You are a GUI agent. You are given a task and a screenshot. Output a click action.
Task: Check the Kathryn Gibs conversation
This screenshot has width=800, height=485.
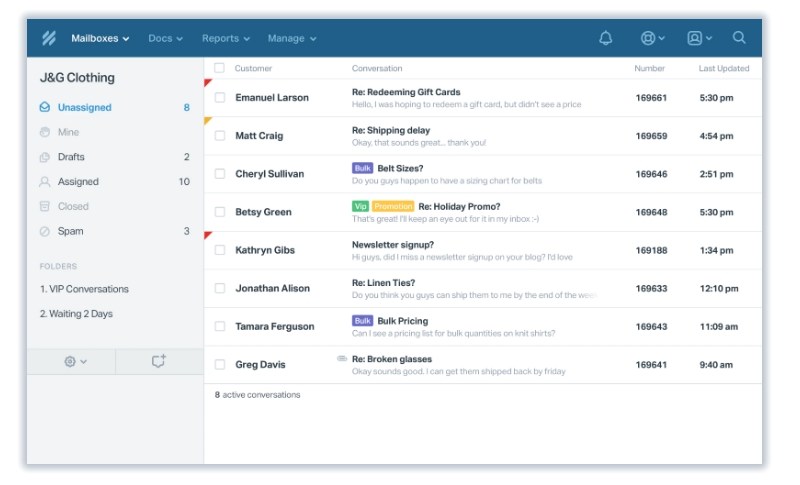pos(220,250)
